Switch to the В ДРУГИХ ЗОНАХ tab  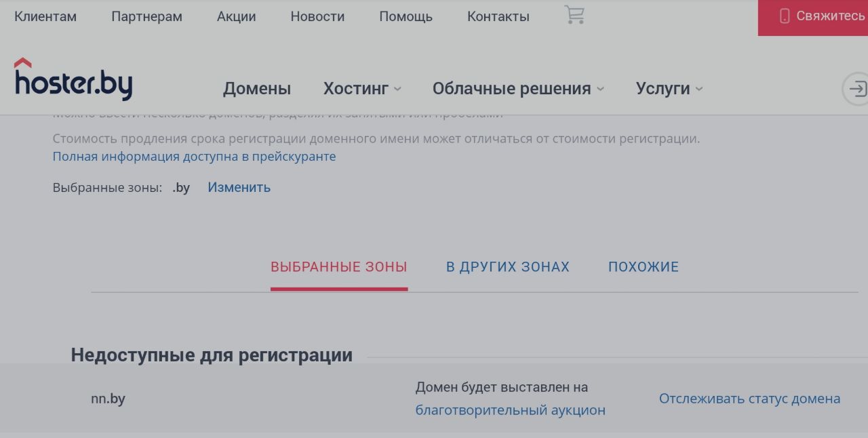click(508, 266)
